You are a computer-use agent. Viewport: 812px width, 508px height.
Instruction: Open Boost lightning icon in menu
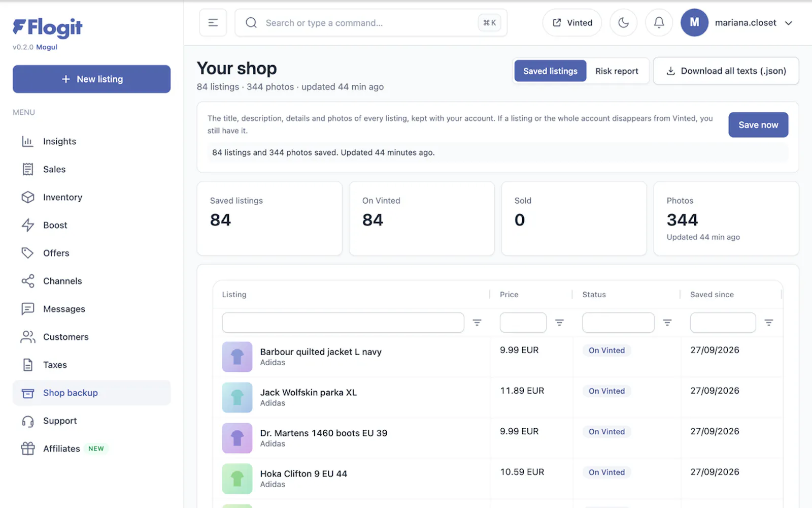coord(28,225)
